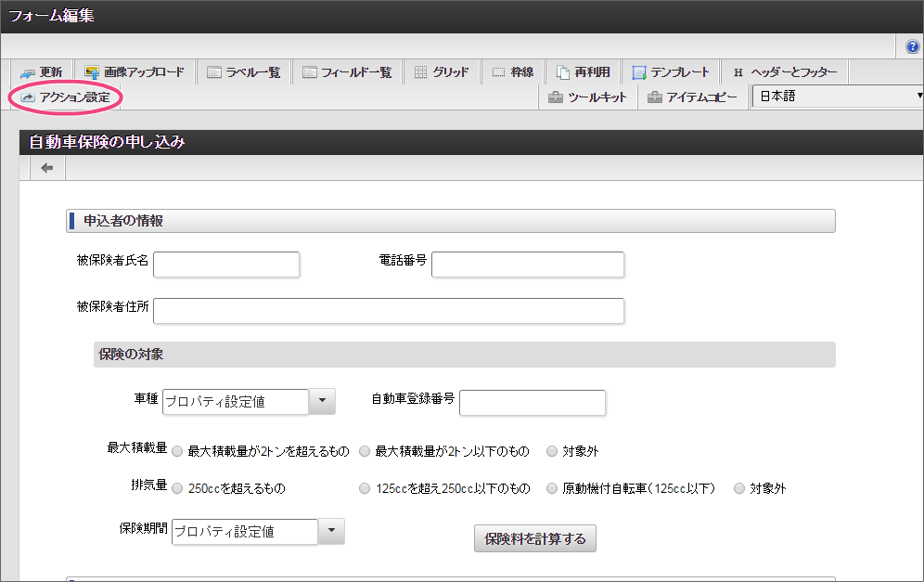Click the 更新 update toolbar icon
The height and width of the screenshot is (582, 924).
tap(41, 72)
